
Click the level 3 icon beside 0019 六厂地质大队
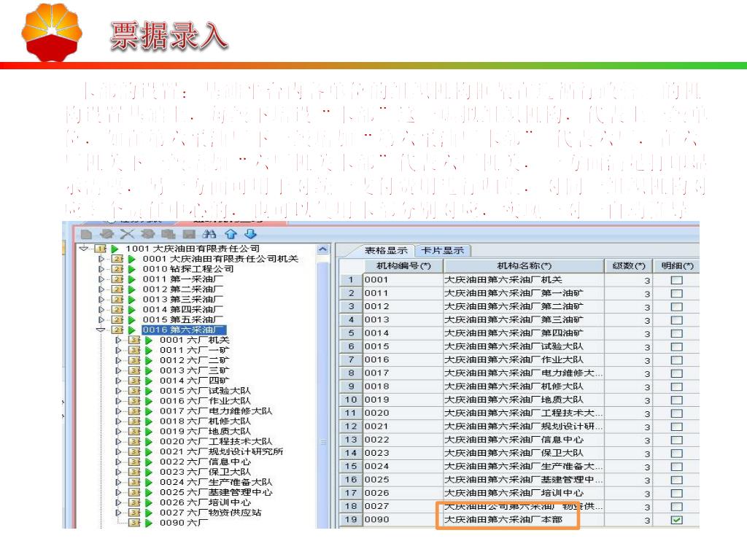[x=134, y=432]
